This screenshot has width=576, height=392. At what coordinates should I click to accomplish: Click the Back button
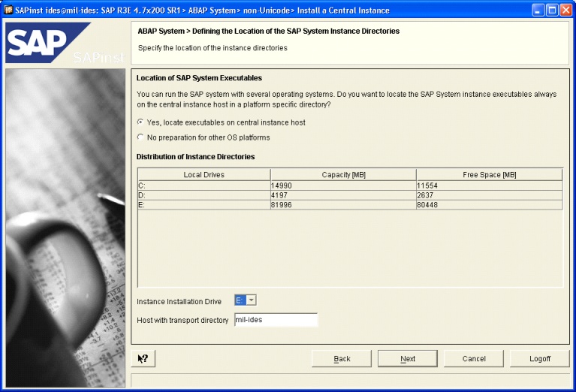tap(342, 358)
